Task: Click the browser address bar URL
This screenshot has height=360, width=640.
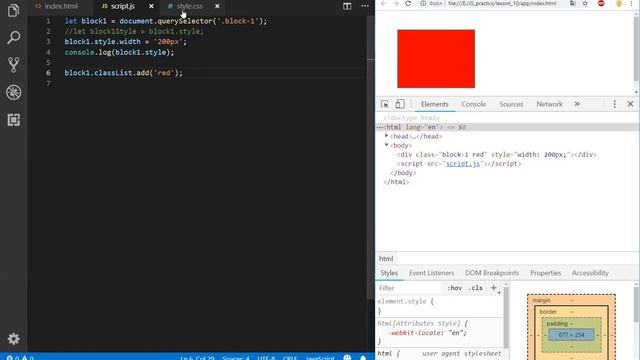Action: coord(502,4)
